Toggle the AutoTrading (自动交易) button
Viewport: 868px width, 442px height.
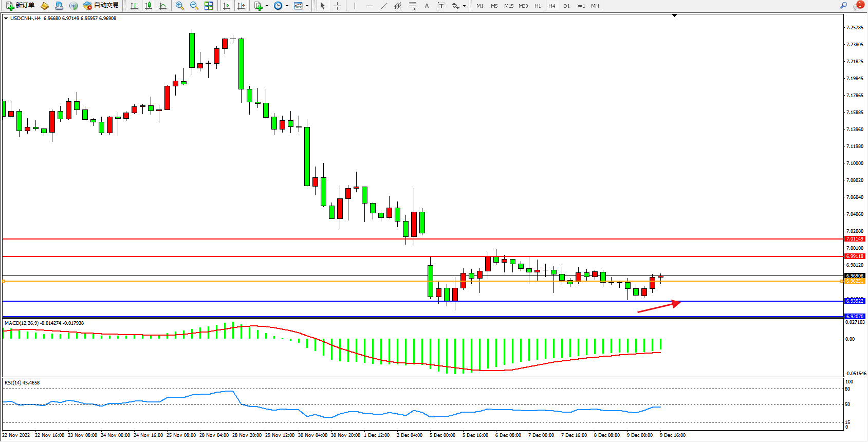[101, 6]
